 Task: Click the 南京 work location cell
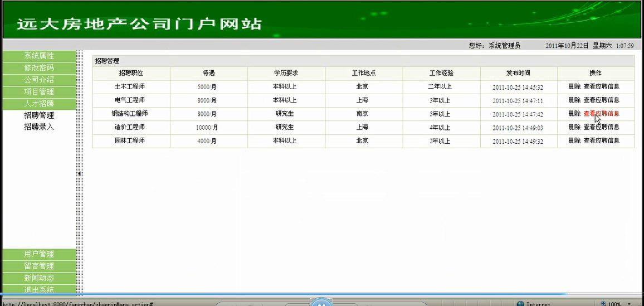(x=364, y=113)
